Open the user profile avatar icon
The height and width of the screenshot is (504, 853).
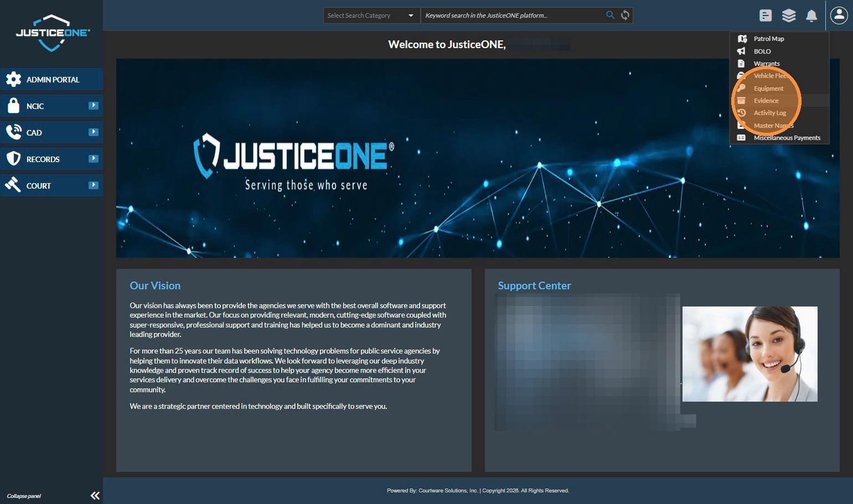coord(839,15)
